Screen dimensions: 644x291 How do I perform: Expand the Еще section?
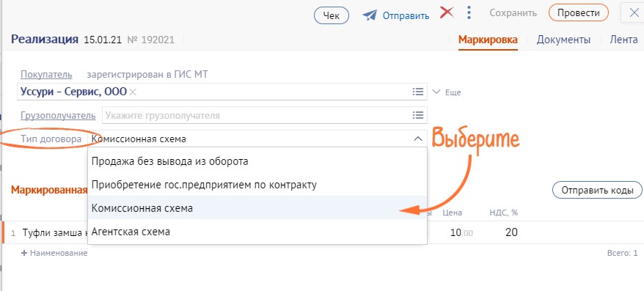tap(447, 92)
